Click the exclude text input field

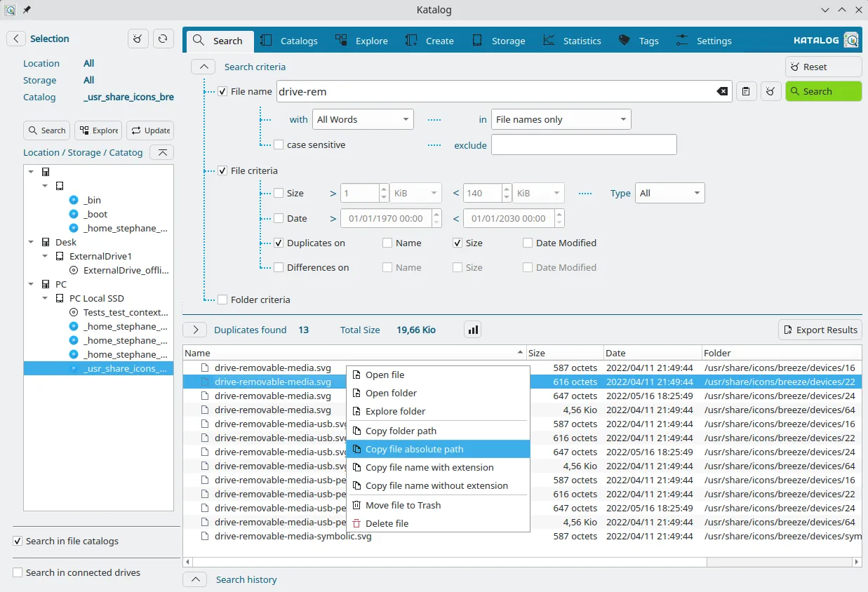pyautogui.click(x=584, y=145)
